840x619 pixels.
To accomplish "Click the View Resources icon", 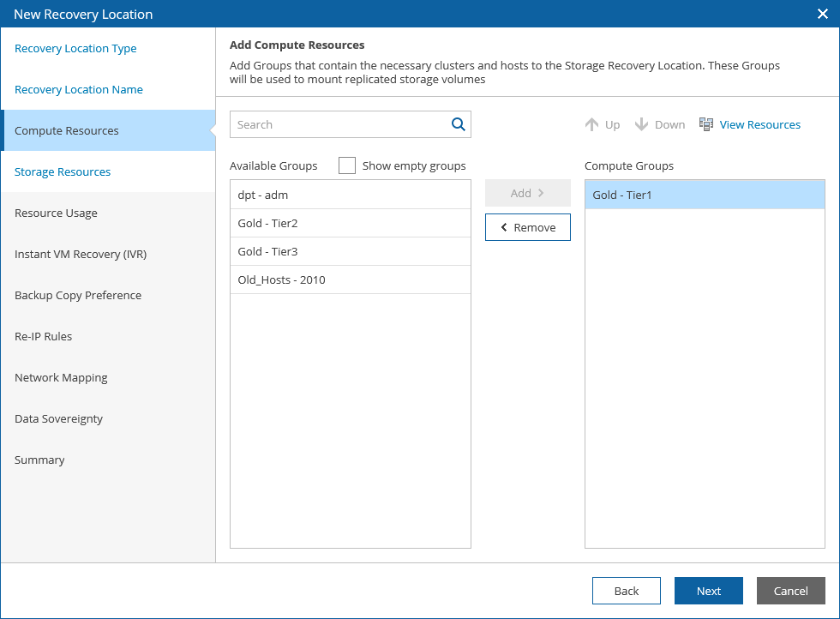I will click(x=706, y=124).
